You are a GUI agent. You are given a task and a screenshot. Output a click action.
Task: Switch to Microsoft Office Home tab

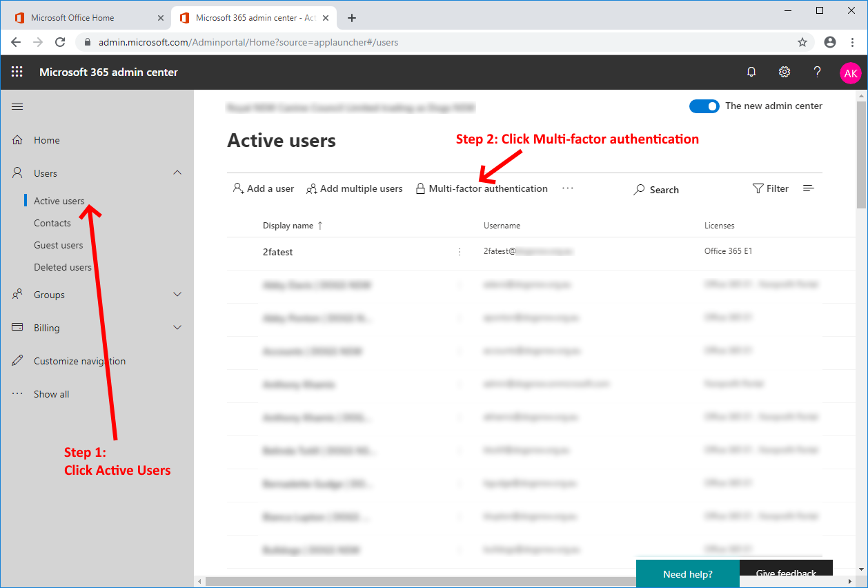[86, 18]
